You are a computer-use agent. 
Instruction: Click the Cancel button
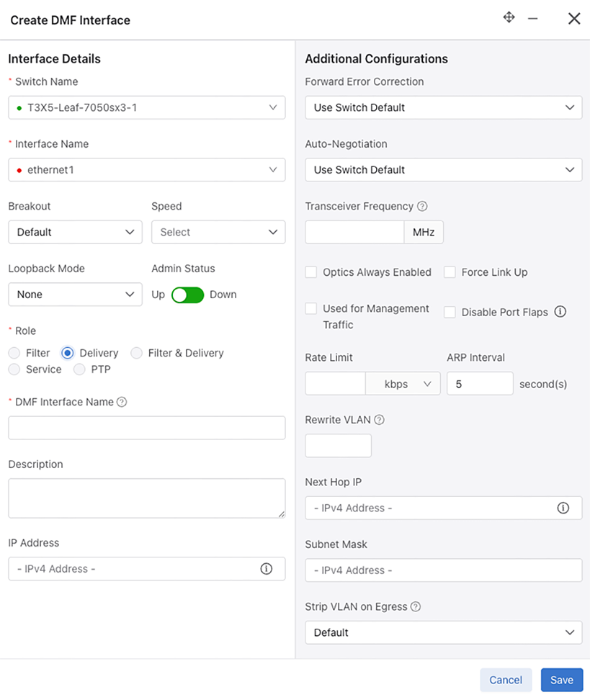[506, 680]
